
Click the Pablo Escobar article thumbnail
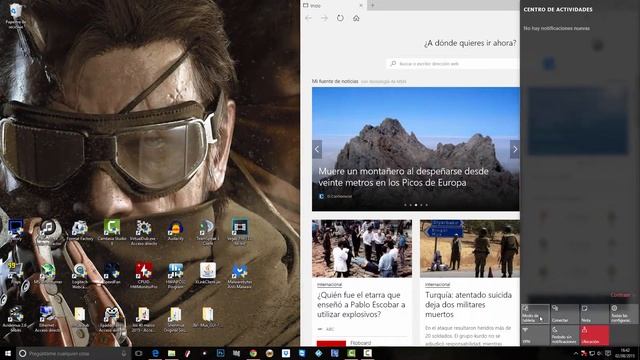coord(362,249)
